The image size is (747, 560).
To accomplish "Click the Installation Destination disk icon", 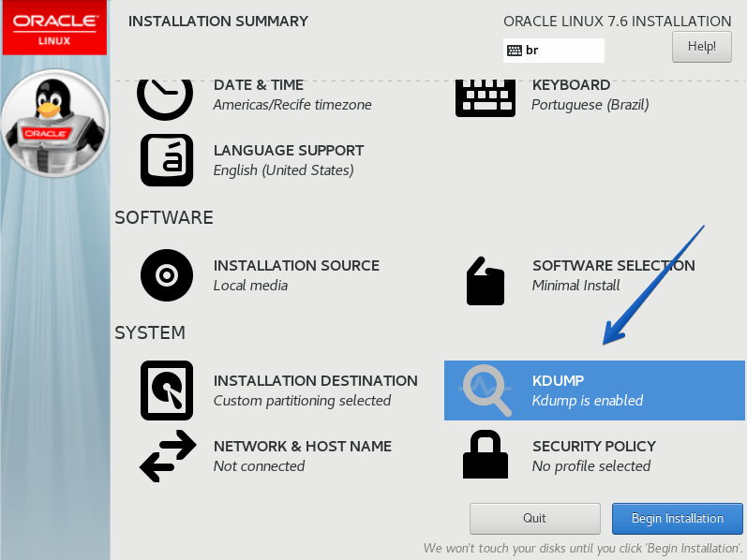I will [x=166, y=391].
